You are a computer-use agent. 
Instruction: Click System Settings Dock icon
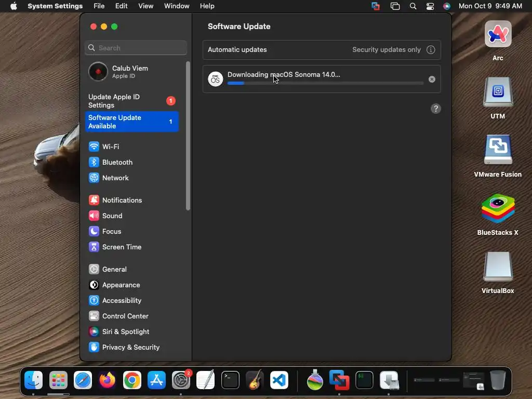pyautogui.click(x=181, y=380)
